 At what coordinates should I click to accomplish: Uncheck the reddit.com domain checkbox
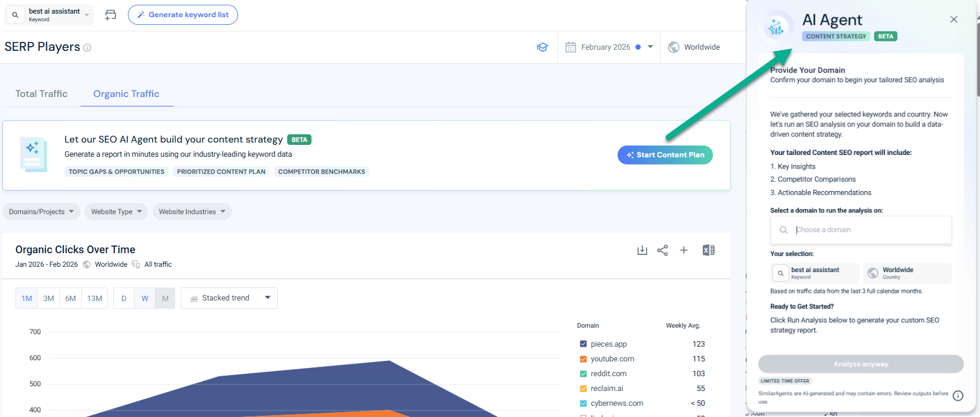coord(583,373)
